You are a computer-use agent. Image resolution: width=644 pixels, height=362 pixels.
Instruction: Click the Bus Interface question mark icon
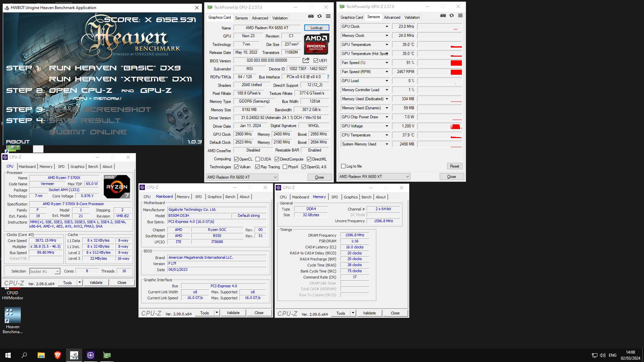[328, 77]
